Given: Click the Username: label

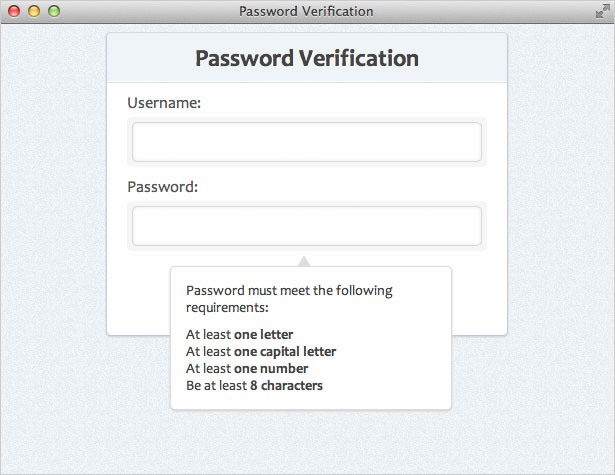Looking at the screenshot, I should click(x=164, y=103).
